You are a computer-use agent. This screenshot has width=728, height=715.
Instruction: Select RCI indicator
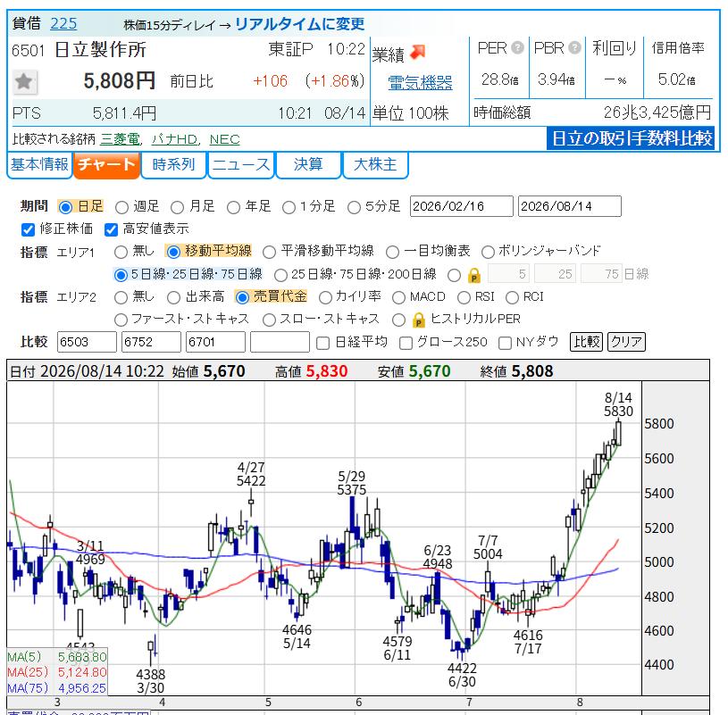(512, 297)
